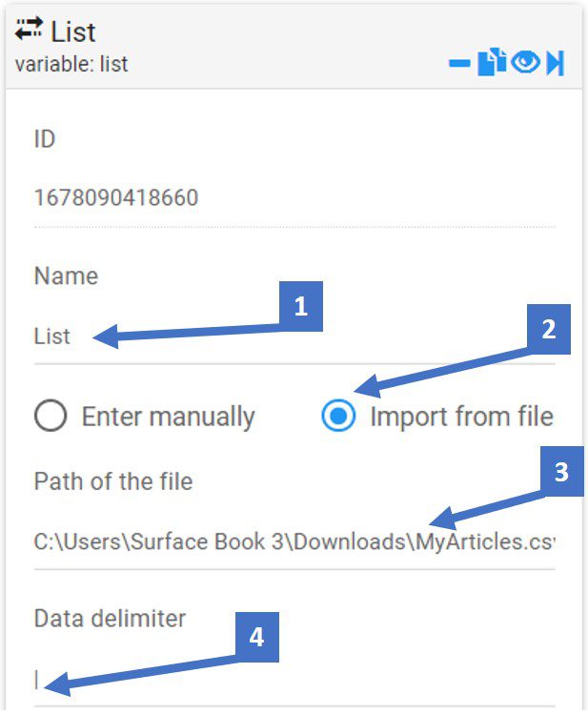The width and height of the screenshot is (588, 714).
Task: Click the skip-to-end arrow icon
Action: coord(556,62)
